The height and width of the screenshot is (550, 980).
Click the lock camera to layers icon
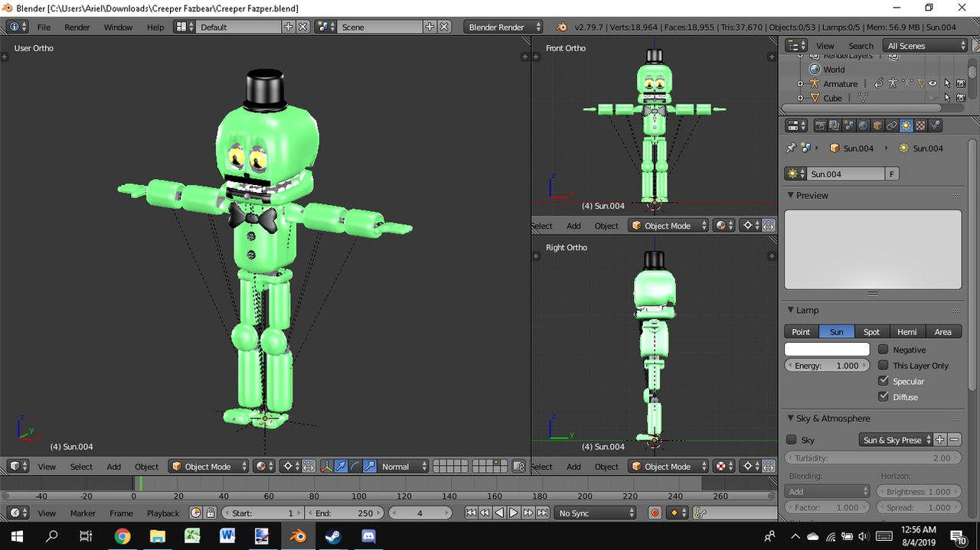coord(519,466)
